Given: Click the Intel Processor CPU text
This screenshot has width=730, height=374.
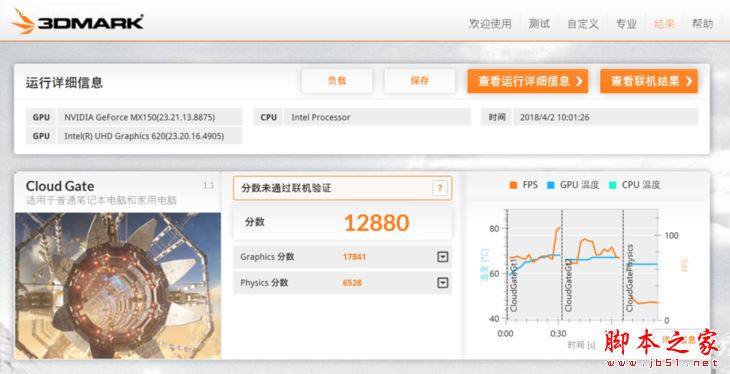Looking at the screenshot, I should pos(321,117).
